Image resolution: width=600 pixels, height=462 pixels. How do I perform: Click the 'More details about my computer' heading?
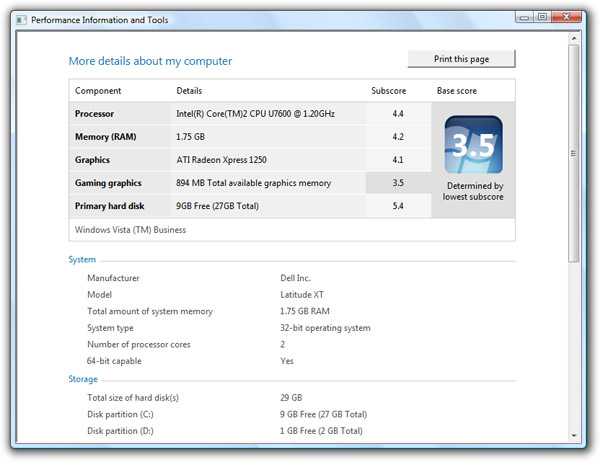coord(150,61)
